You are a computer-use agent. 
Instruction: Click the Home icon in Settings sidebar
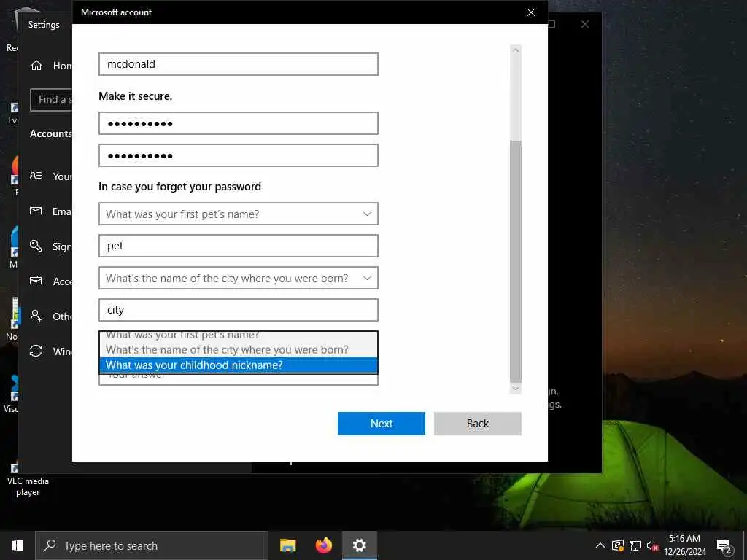coord(36,65)
